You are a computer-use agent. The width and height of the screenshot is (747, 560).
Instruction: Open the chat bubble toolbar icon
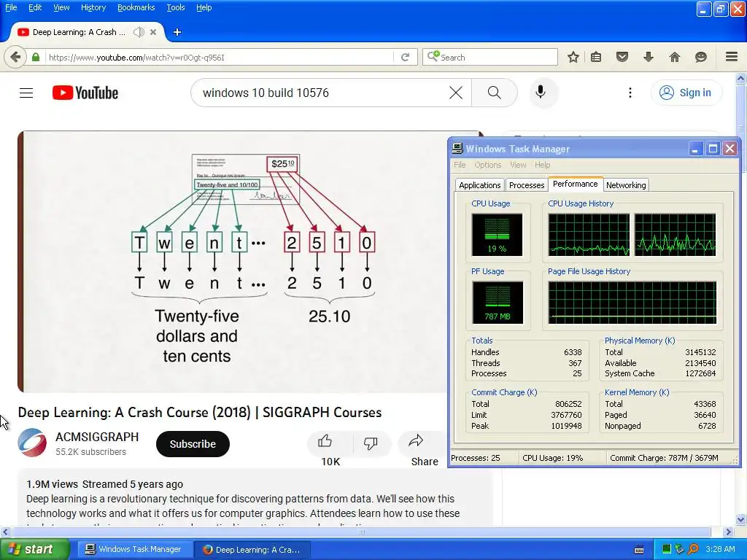tap(701, 57)
